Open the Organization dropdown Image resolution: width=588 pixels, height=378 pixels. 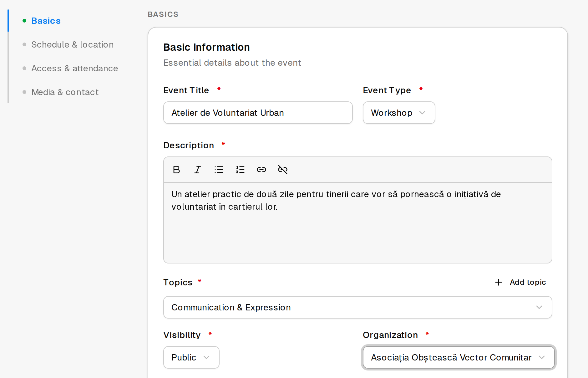[459, 357]
